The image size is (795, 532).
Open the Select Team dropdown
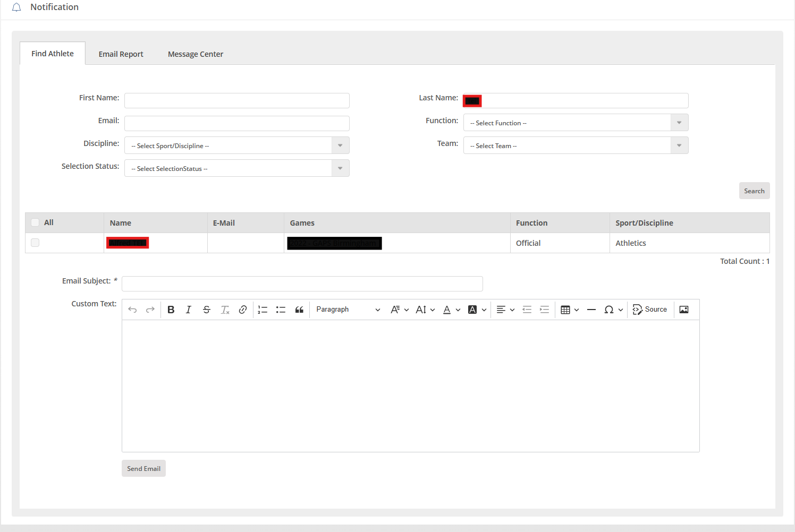576,145
